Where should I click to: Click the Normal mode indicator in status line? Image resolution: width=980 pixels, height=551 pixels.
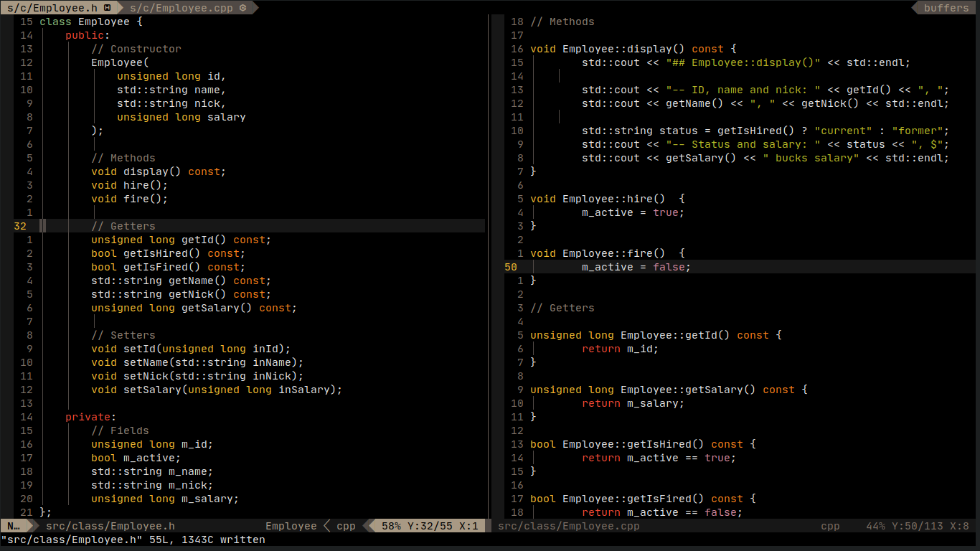(x=14, y=526)
